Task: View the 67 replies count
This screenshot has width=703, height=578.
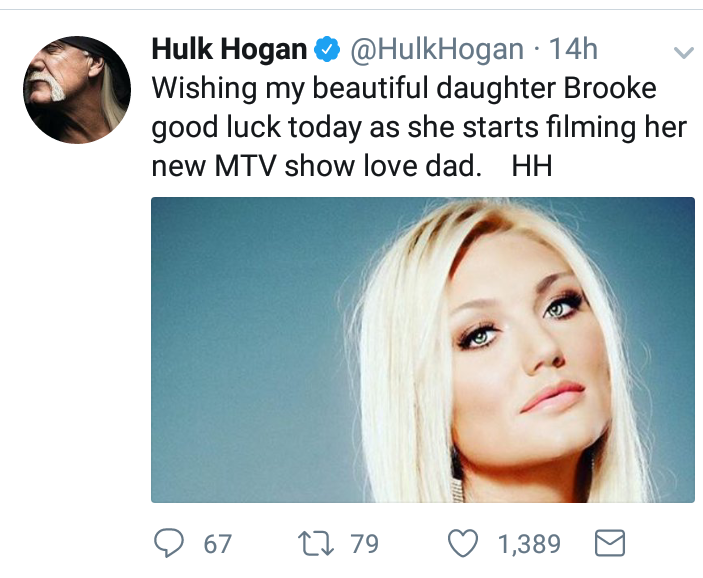Action: point(217,543)
